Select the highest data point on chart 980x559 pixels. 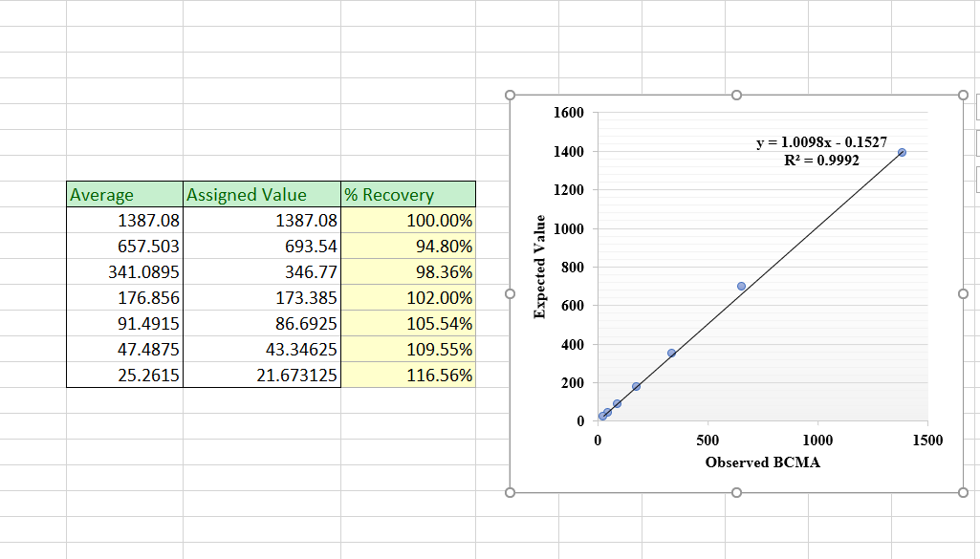902,152
